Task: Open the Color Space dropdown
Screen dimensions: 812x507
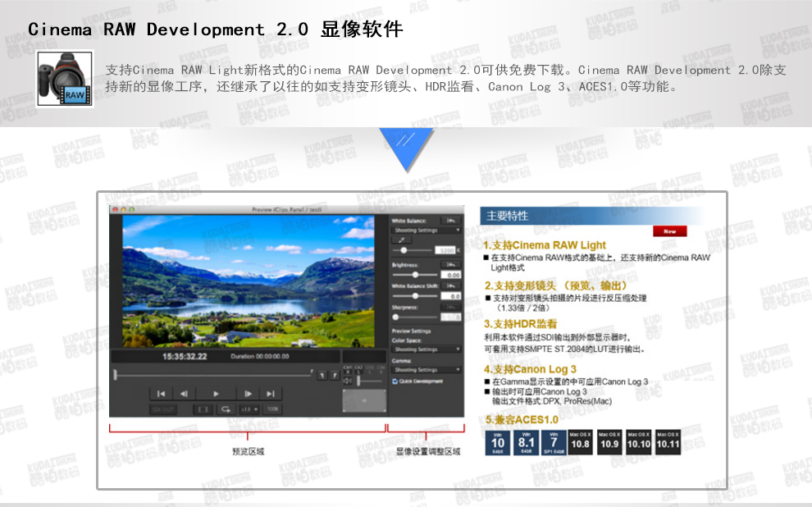Action: click(x=427, y=349)
